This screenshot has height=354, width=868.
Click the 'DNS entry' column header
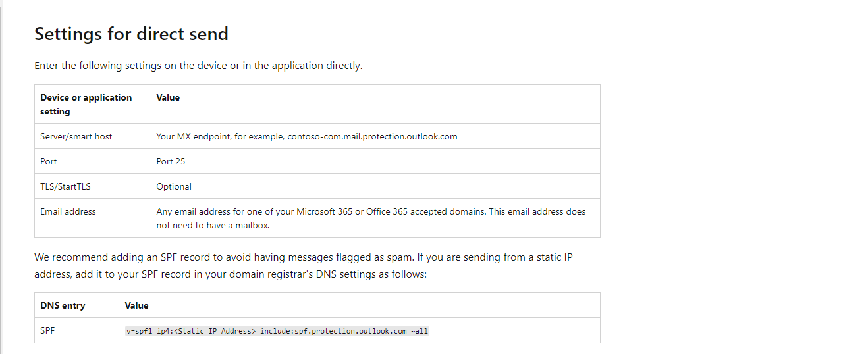coord(63,305)
